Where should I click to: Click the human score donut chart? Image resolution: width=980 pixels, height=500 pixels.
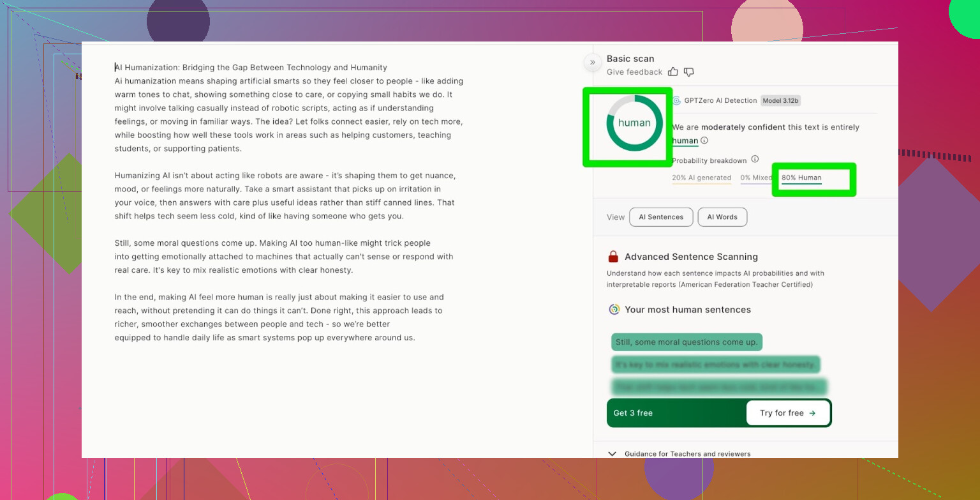634,123
